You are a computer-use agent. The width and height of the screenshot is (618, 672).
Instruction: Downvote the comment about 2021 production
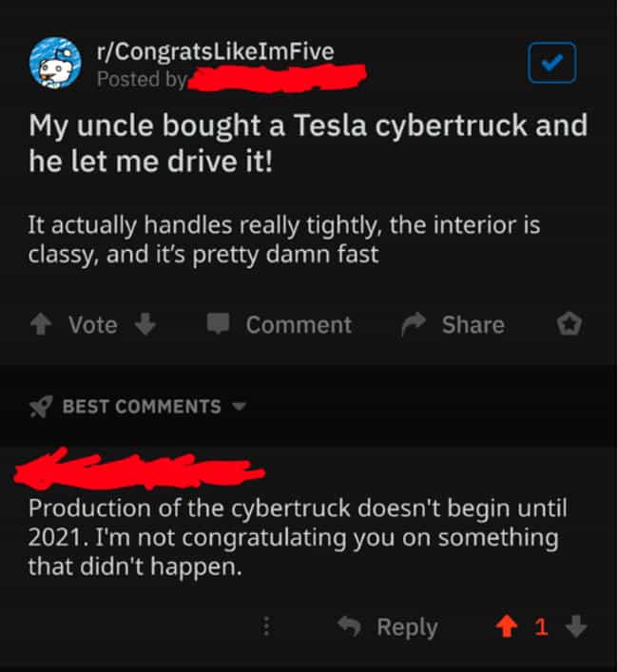tap(575, 626)
